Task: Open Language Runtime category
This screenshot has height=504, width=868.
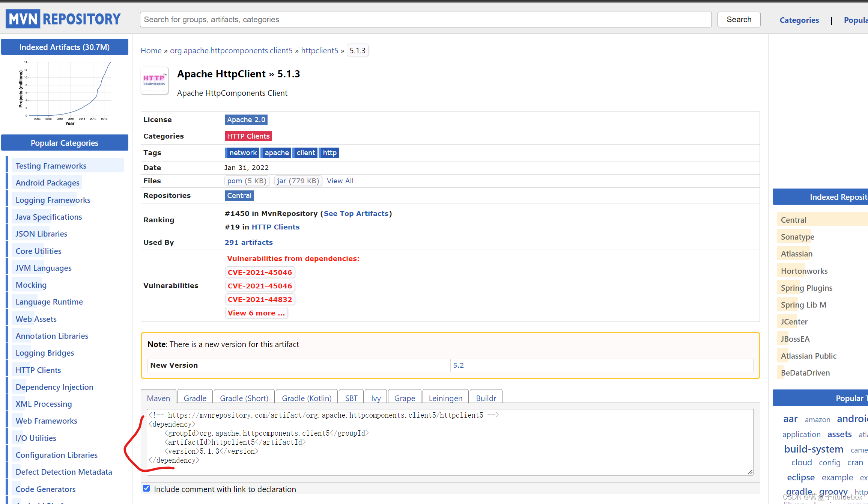Action: pyautogui.click(x=49, y=302)
